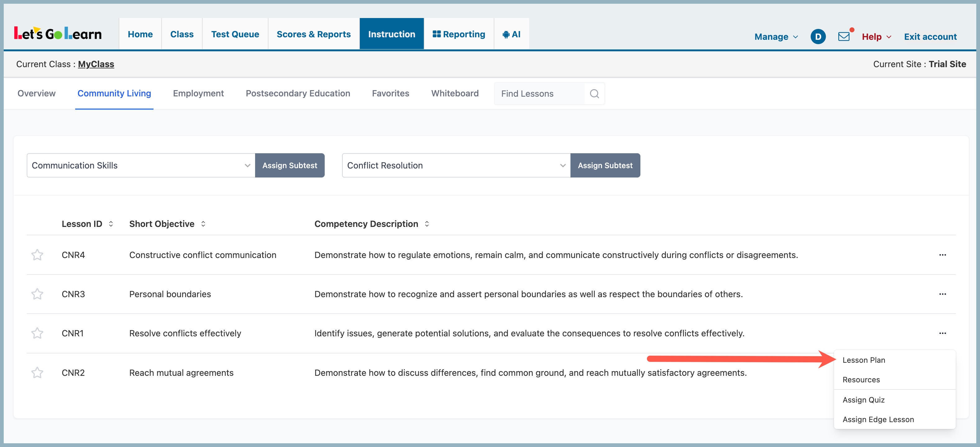The image size is (980, 447).
Task: Click the D user avatar
Action: point(817,37)
